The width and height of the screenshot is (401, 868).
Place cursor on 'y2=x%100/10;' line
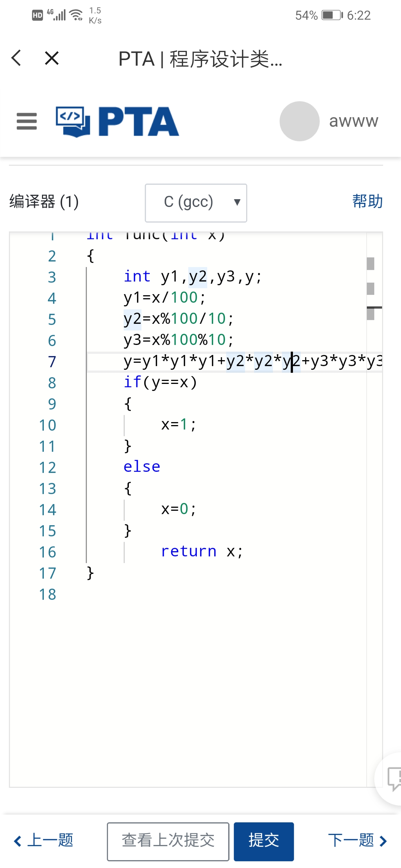tap(178, 319)
